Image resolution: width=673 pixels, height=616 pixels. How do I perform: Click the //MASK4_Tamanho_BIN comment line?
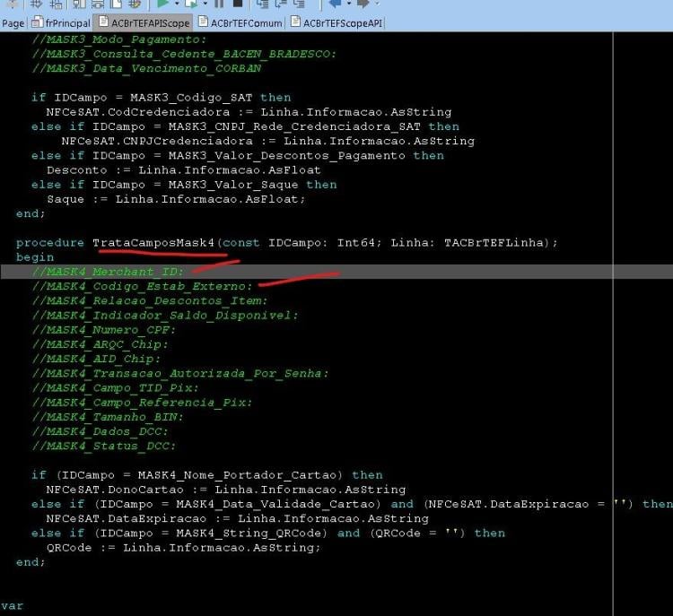108,417
